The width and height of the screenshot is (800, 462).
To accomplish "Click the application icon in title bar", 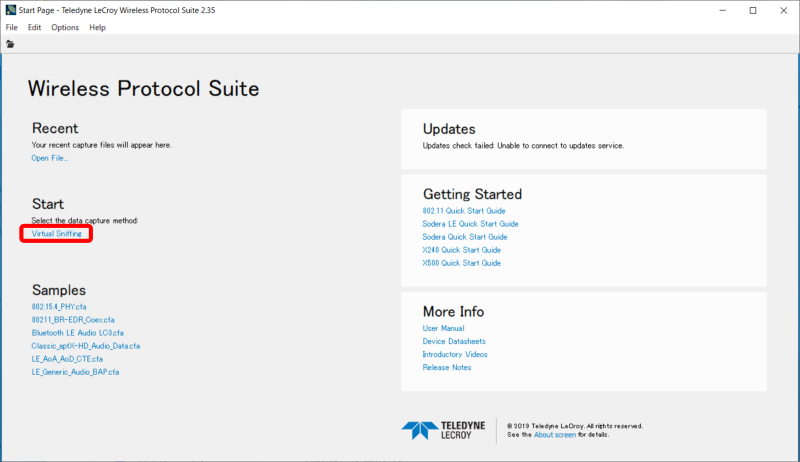I will pos(10,9).
